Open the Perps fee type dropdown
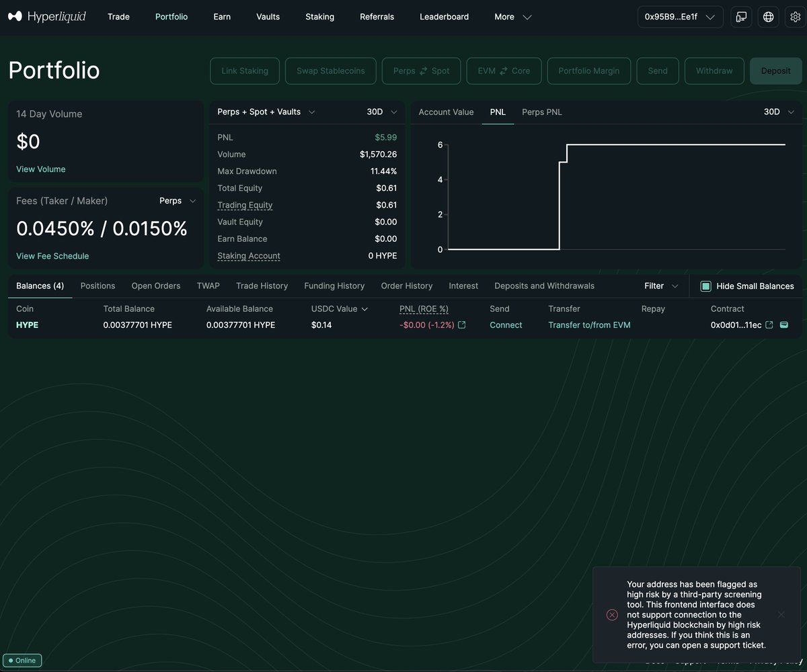Image resolution: width=807 pixels, height=672 pixels. [x=178, y=201]
